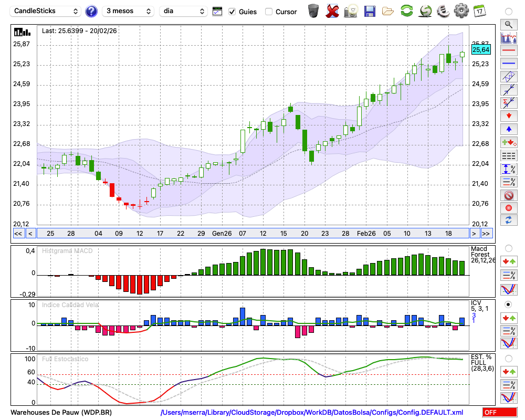Click the >> jump-to-end navigation button
Image resolution: width=525 pixels, height=420 pixels.
(486, 233)
